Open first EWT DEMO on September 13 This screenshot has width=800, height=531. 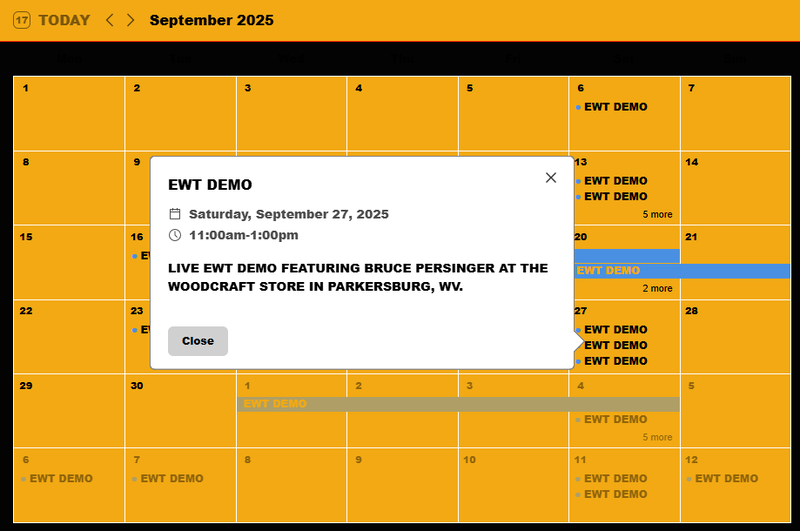pos(615,181)
